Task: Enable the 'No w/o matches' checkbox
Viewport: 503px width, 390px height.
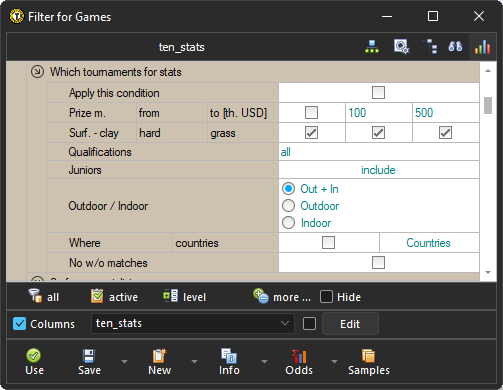Action: 378,262
